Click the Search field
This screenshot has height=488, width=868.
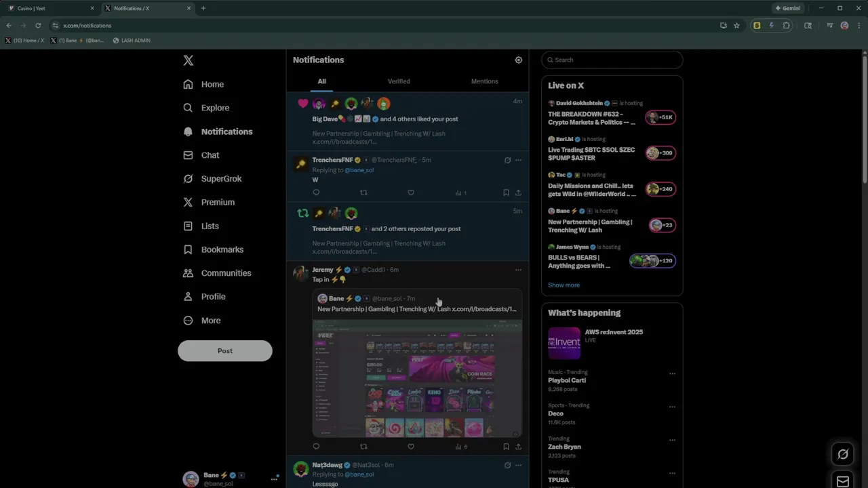click(x=612, y=60)
